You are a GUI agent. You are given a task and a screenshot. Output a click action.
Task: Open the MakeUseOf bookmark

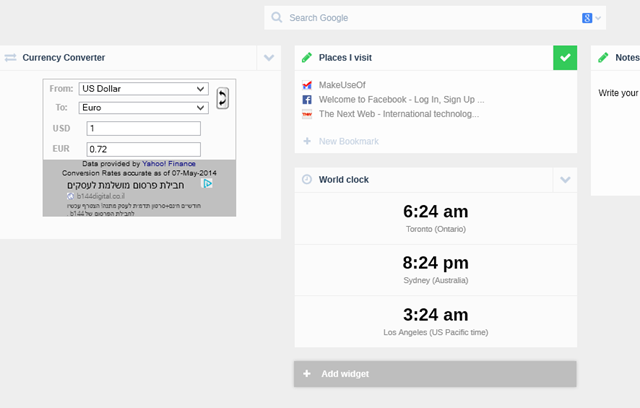[343, 85]
